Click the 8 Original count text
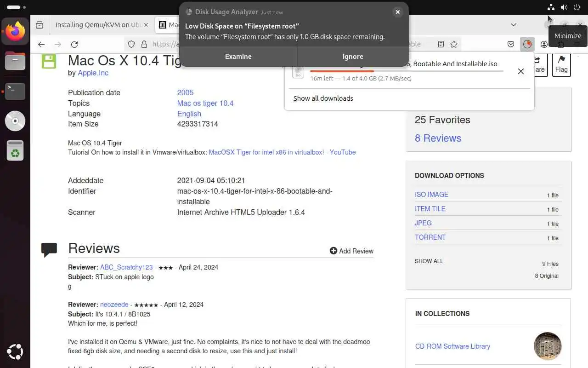 click(x=547, y=276)
